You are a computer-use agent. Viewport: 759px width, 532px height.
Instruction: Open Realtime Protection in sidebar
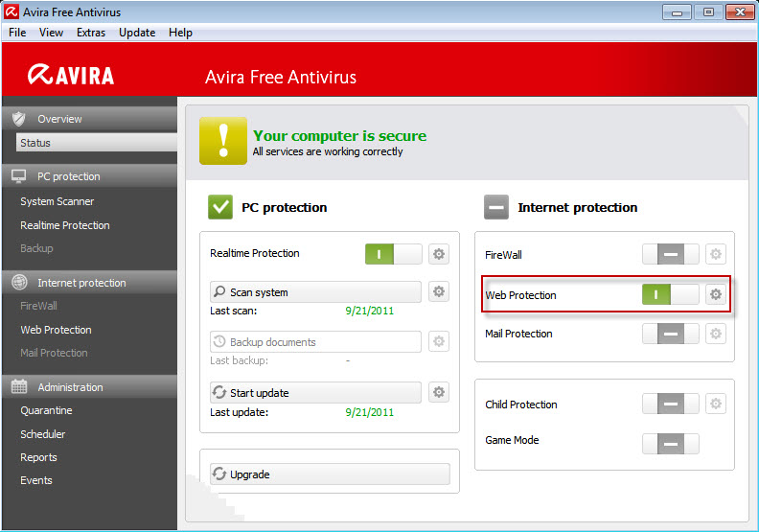click(x=65, y=225)
